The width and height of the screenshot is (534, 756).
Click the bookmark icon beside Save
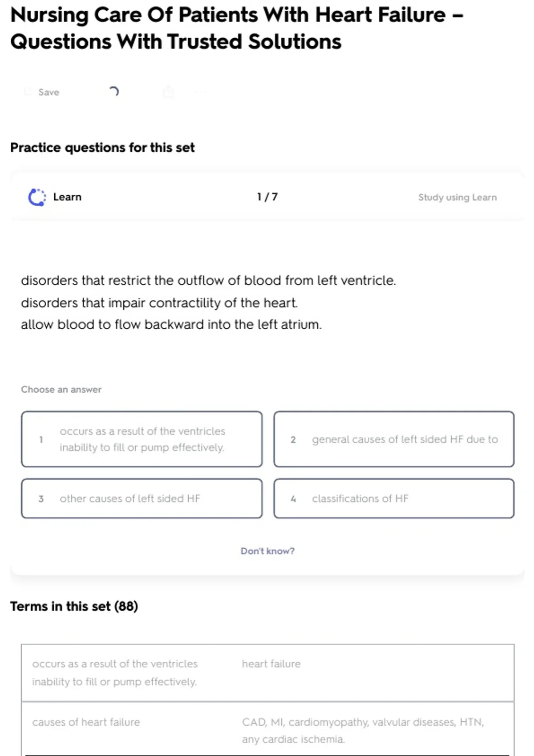[28, 92]
